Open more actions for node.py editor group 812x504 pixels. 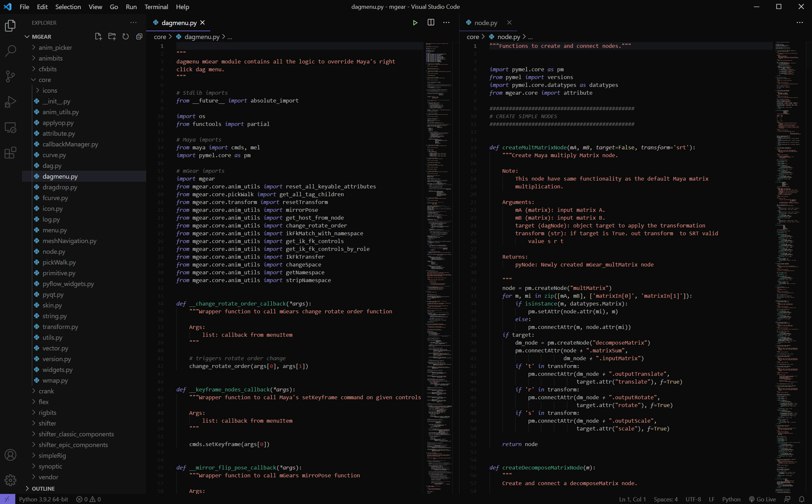point(800,23)
